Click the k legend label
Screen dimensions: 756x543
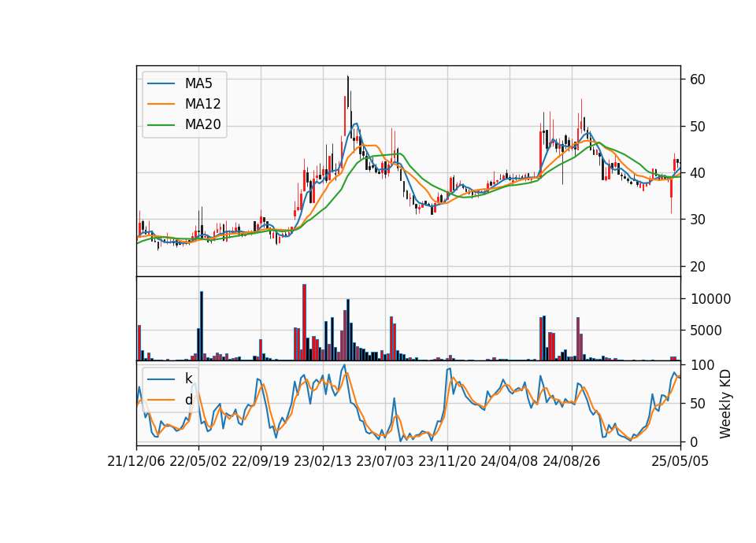[188, 379]
